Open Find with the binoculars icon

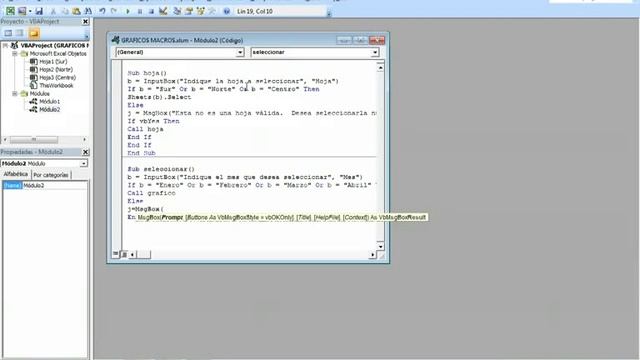coord(88,11)
